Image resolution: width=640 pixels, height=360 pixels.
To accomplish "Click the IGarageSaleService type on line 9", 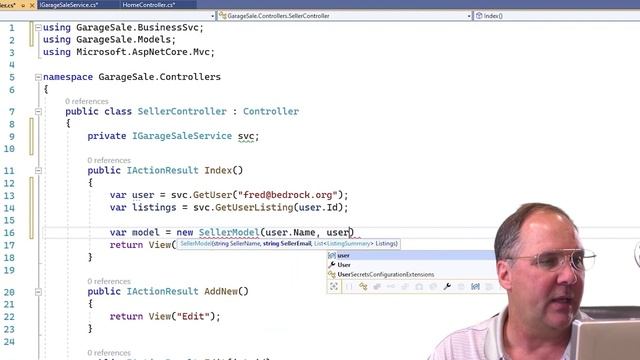I will coord(182,136).
